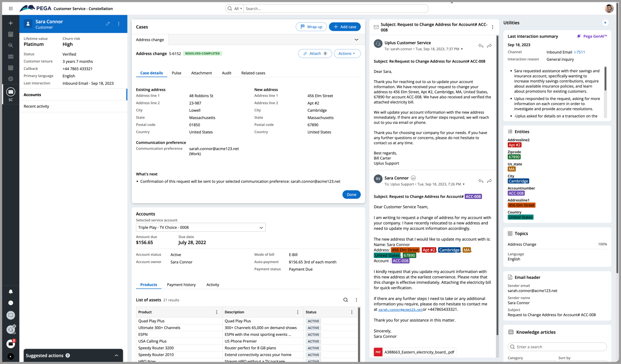
Task: Open the Pega app launcher grid icon
Action: point(11,8)
